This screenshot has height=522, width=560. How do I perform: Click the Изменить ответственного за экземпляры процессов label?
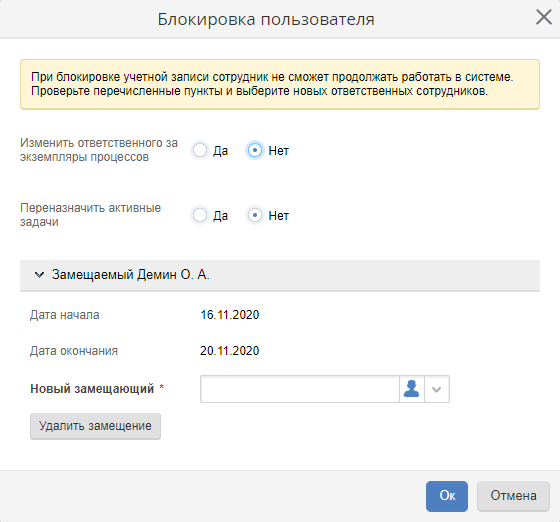pyautogui.click(x=99, y=150)
